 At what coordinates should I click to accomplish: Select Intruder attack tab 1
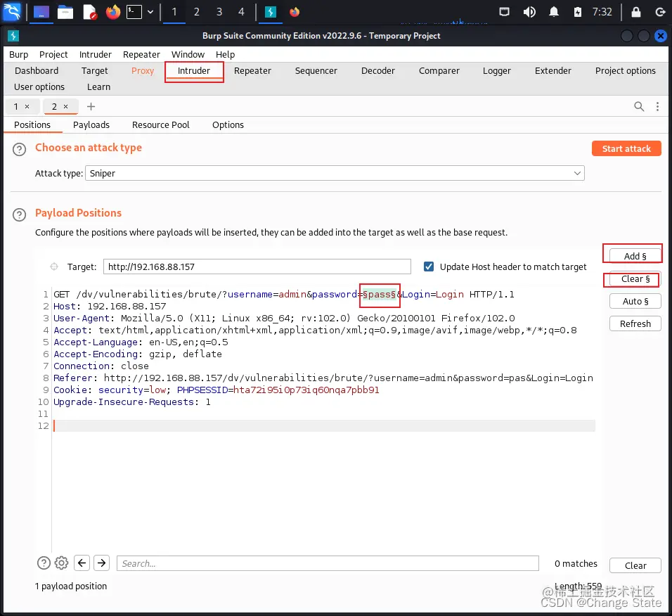(x=16, y=106)
